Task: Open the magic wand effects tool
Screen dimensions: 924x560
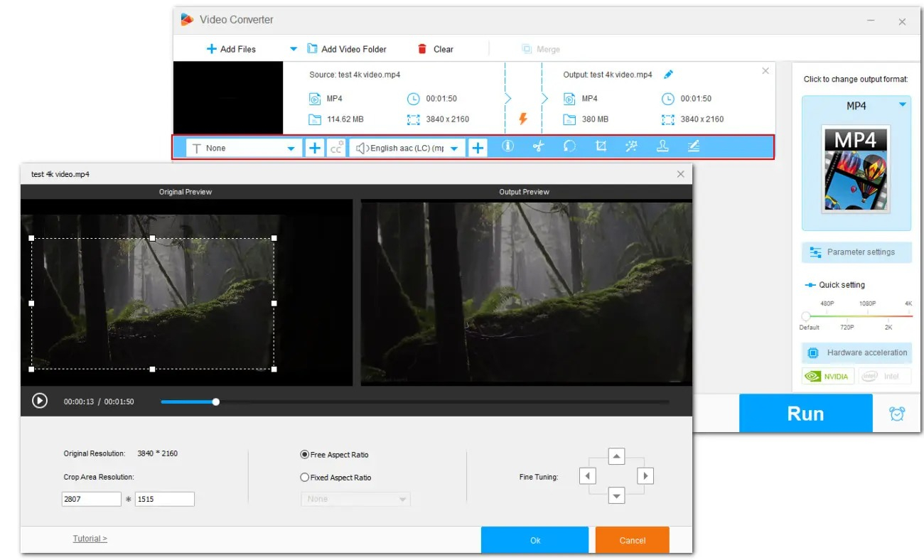Action: [x=631, y=146]
